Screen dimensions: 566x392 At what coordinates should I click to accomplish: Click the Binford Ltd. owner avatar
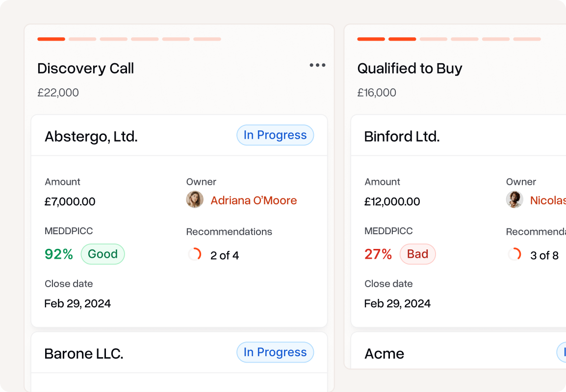click(515, 200)
